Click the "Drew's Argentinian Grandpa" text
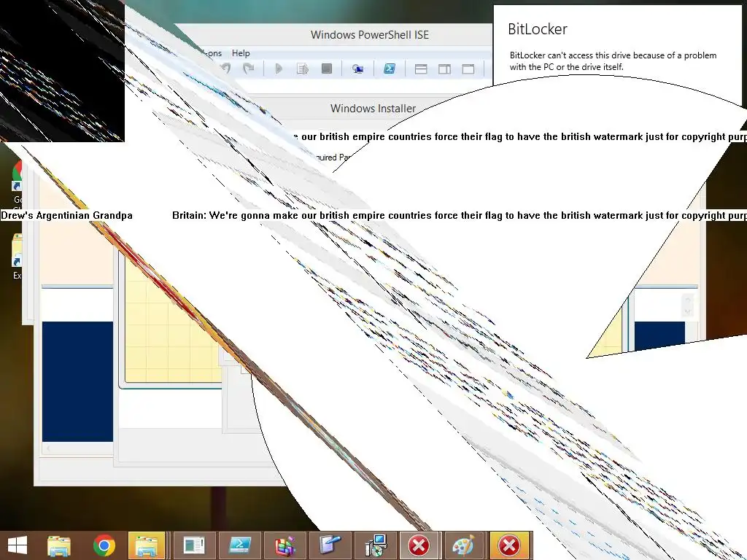 [x=66, y=215]
